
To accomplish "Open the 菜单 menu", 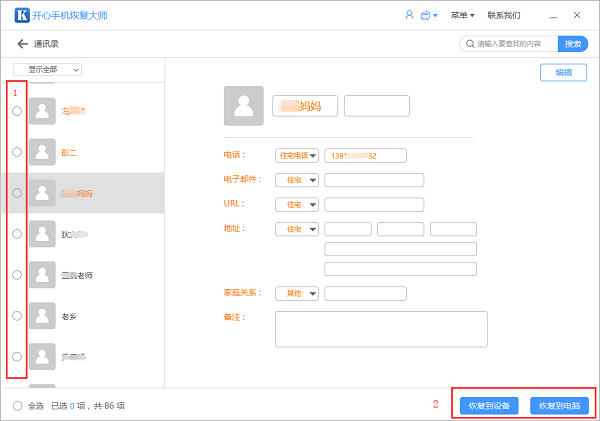I will click(462, 15).
